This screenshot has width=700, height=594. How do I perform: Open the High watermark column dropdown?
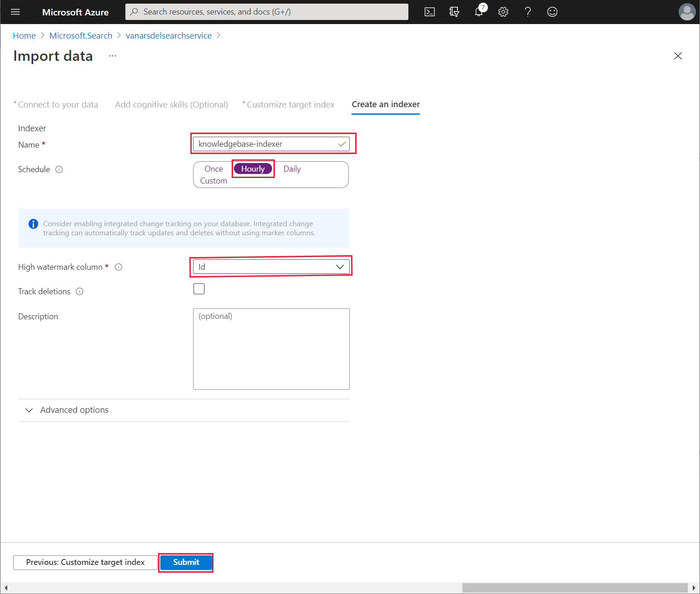(271, 267)
